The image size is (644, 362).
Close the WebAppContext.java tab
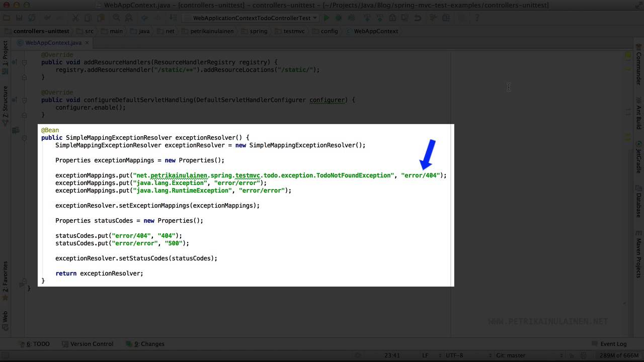pyautogui.click(x=87, y=43)
